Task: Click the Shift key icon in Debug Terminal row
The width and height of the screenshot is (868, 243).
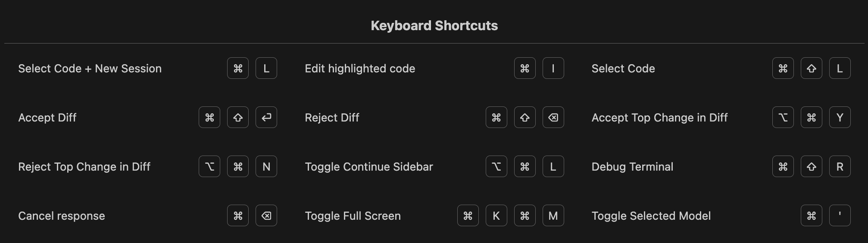Action: (x=812, y=166)
